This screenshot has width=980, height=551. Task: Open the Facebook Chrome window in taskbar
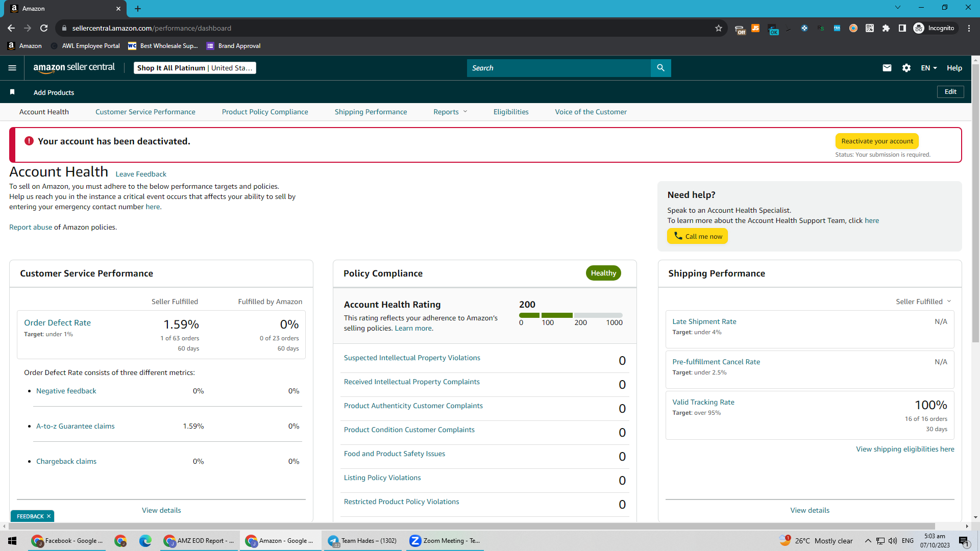point(67,541)
